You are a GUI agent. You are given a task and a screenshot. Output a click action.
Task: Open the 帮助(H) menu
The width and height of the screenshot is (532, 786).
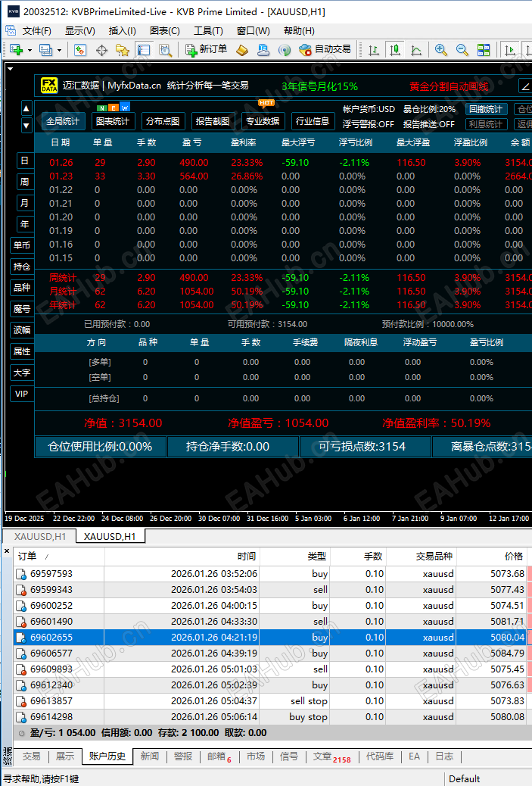click(299, 30)
